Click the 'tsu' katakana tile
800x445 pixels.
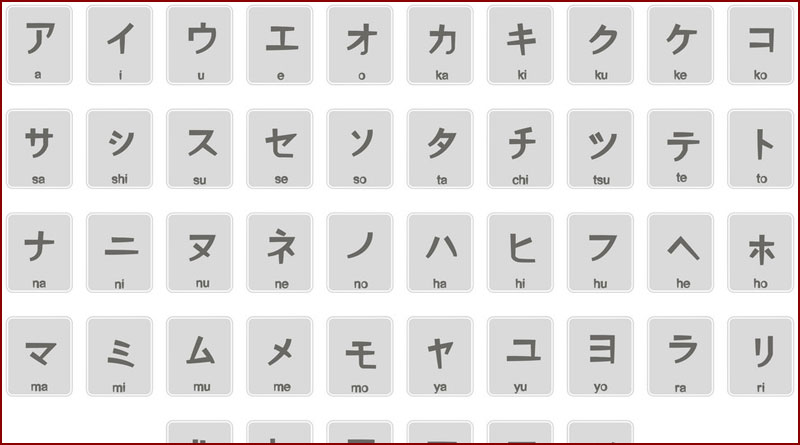pos(600,149)
